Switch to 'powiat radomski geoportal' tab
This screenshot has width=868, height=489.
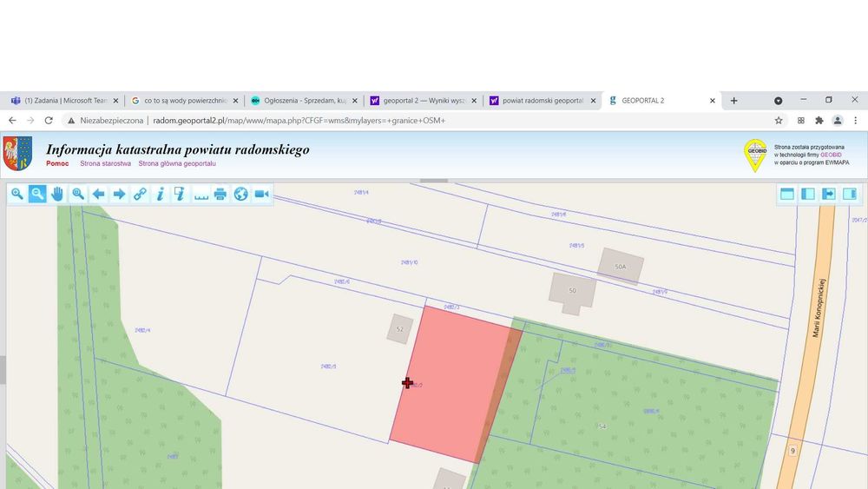tap(542, 101)
